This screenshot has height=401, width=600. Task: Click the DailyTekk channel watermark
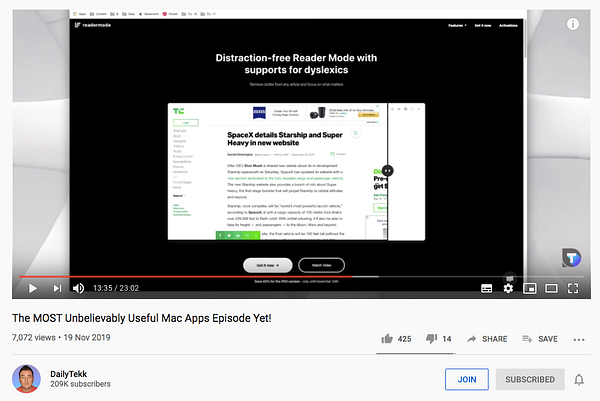tap(571, 258)
